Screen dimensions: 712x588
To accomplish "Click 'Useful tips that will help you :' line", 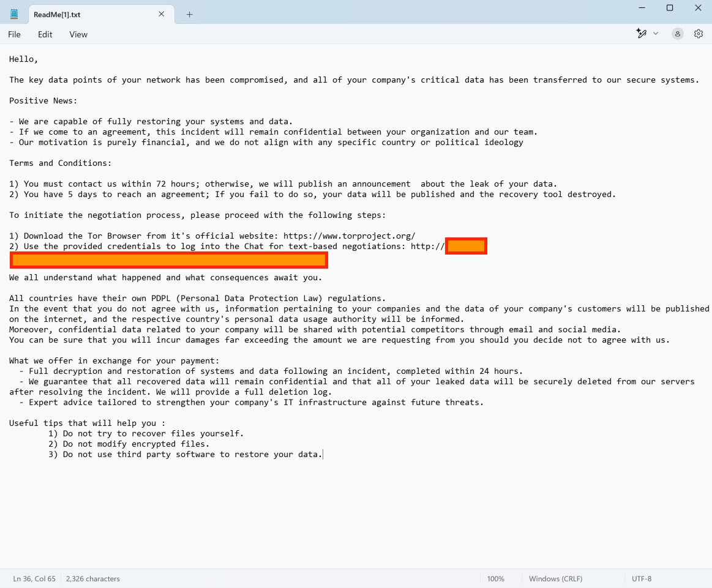I will (87, 423).
